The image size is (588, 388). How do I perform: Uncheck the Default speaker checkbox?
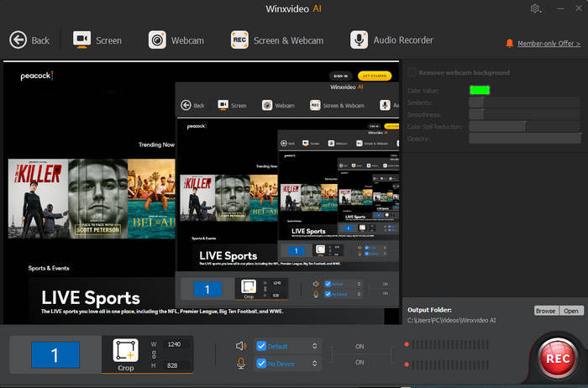click(261, 346)
